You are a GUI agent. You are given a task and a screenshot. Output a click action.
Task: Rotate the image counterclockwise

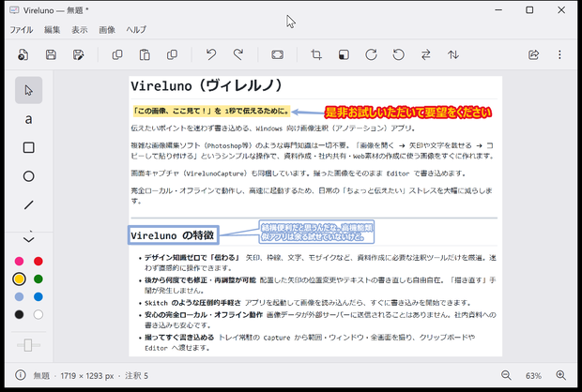coord(399,54)
